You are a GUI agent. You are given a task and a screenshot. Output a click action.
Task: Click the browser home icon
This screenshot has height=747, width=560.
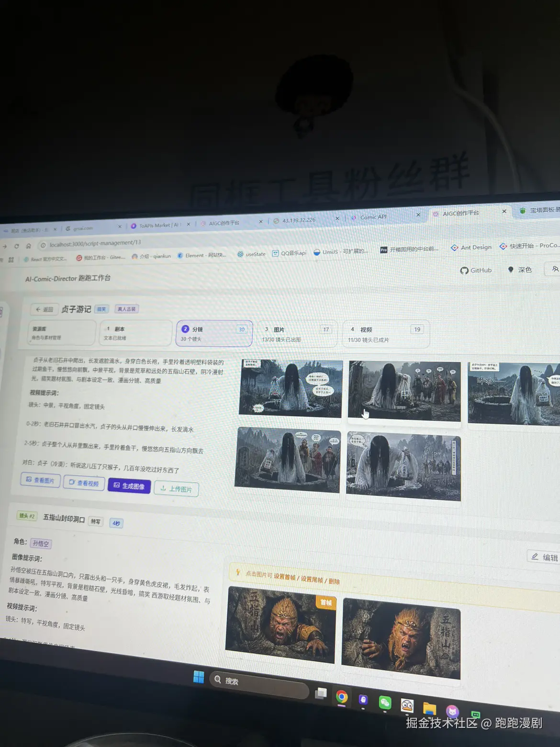point(29,246)
